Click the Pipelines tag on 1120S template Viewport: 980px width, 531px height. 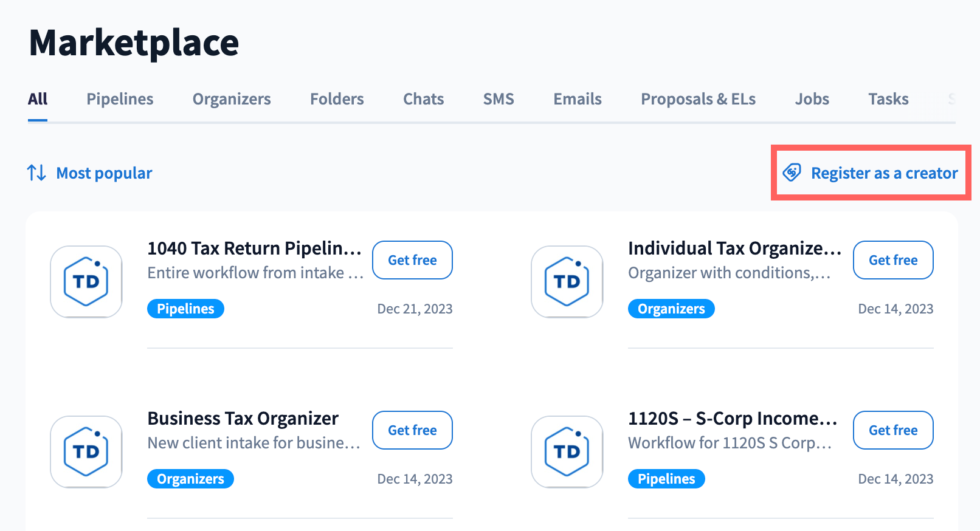click(666, 479)
